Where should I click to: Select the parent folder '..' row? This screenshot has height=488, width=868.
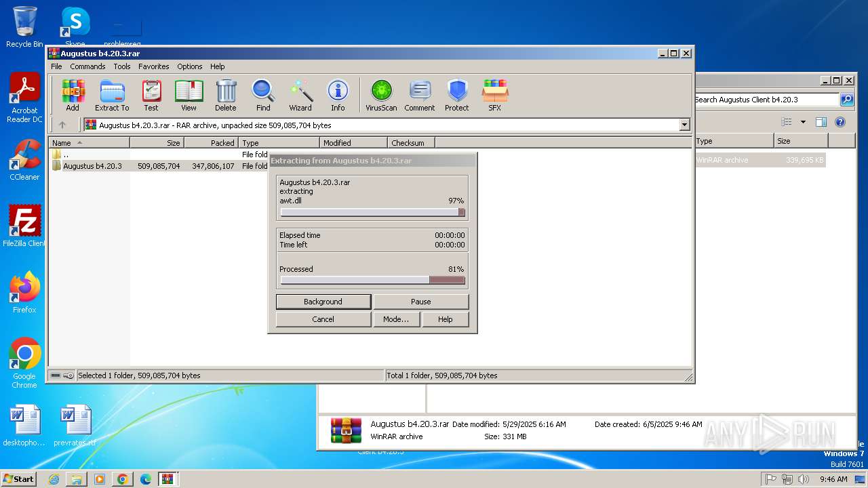(x=159, y=155)
